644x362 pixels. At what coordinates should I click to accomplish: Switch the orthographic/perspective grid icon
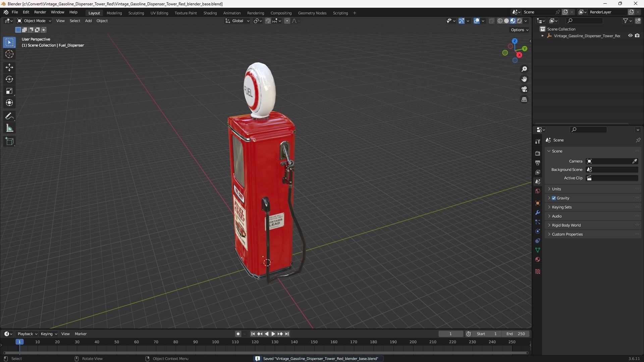(524, 100)
